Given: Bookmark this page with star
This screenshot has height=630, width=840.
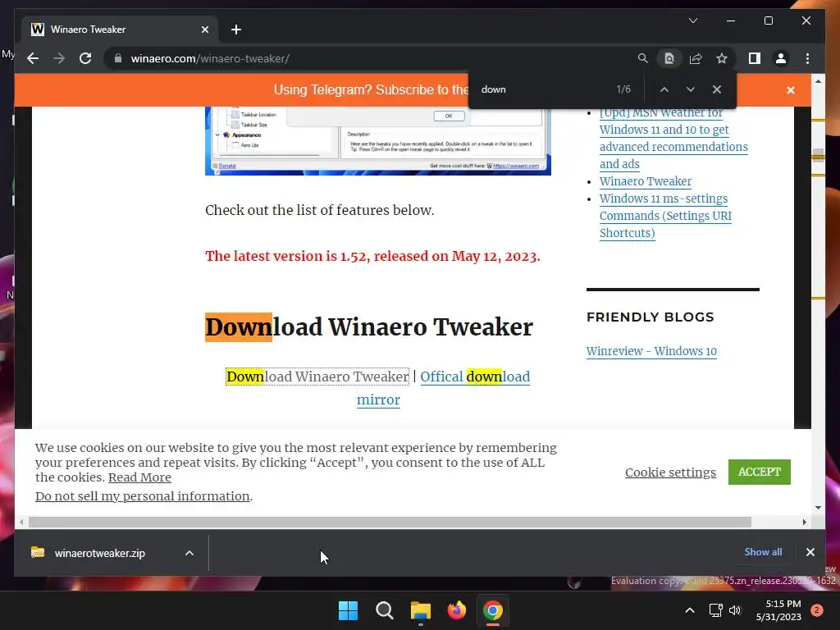Looking at the screenshot, I should (722, 58).
